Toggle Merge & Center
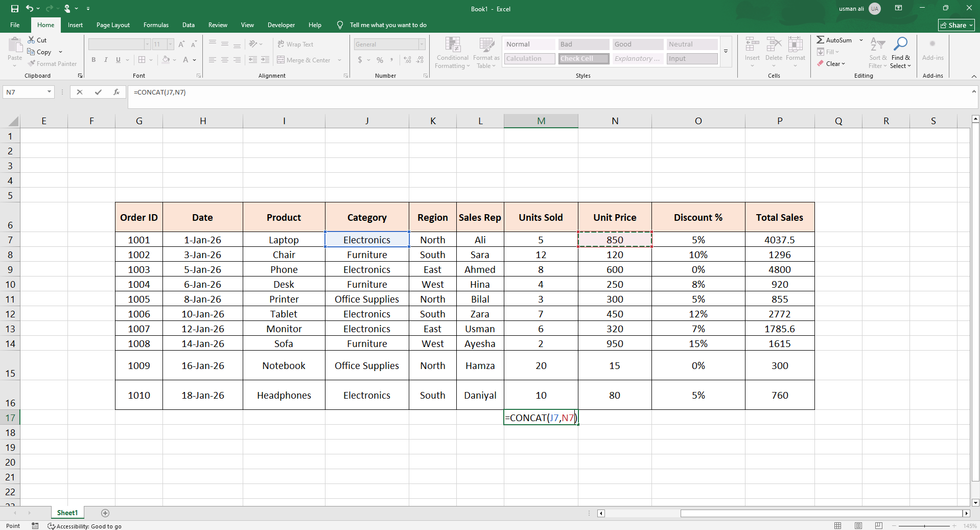Screen dimensions: 980x530 click(x=304, y=60)
